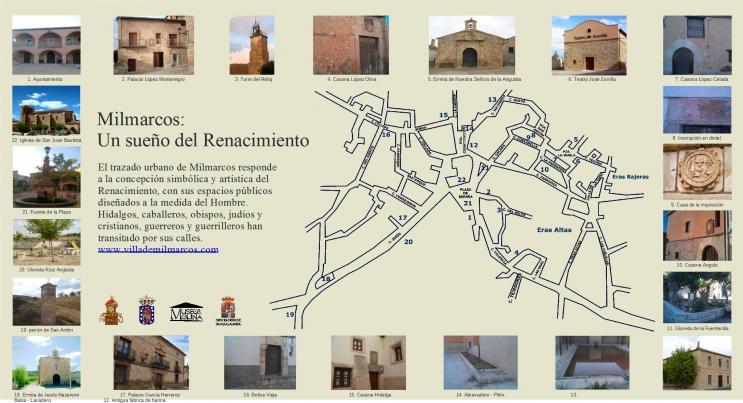Click the Eras Altas map label
This screenshot has width=743, height=403.
[x=559, y=230]
